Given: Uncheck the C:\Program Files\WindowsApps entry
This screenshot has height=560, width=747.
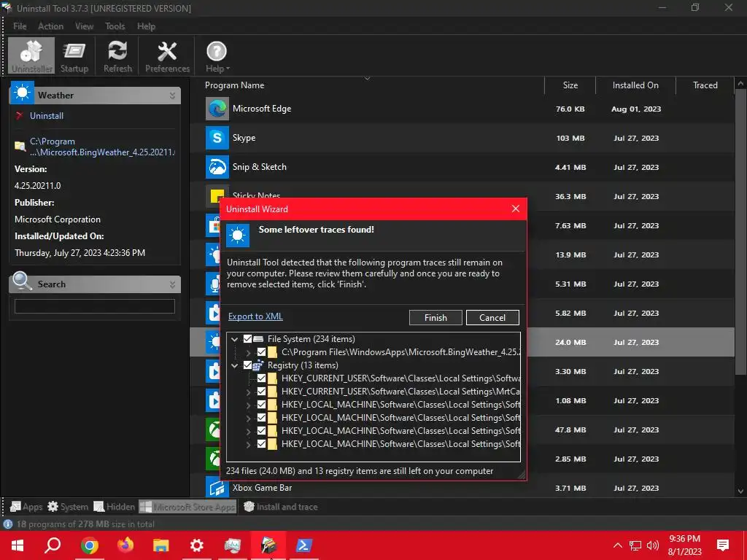Looking at the screenshot, I should pyautogui.click(x=262, y=352).
